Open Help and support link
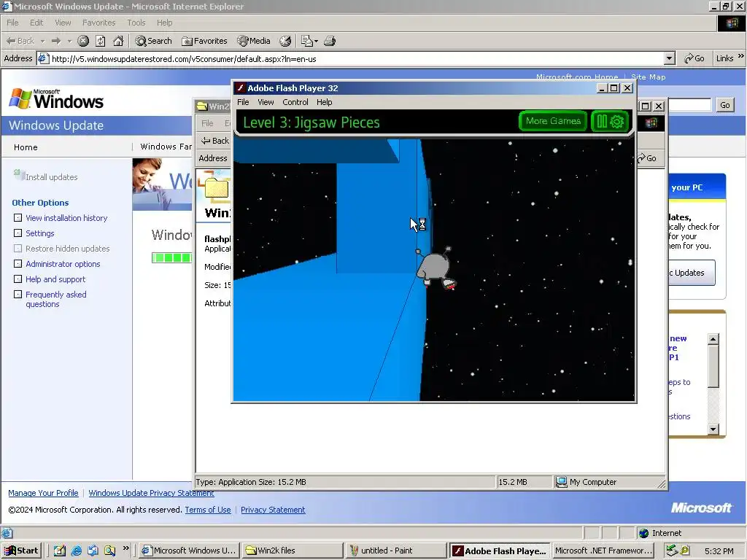Image resolution: width=747 pixels, height=560 pixels. [x=55, y=279]
